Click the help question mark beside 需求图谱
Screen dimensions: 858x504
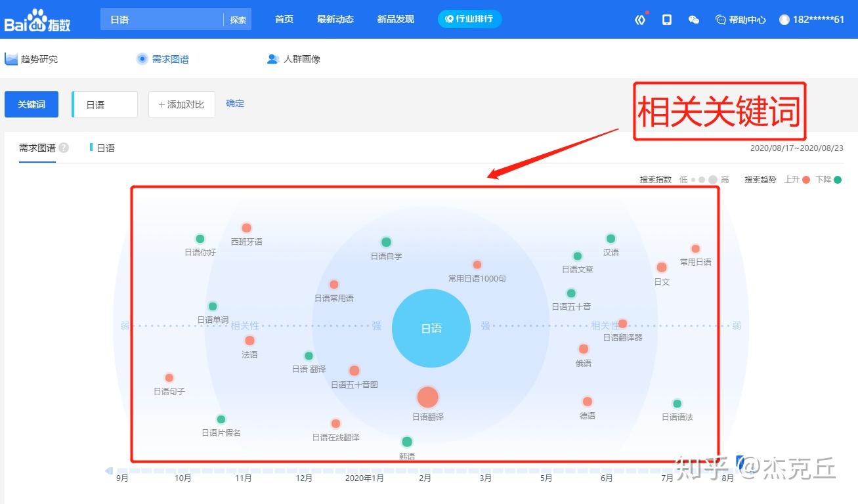pos(64,148)
